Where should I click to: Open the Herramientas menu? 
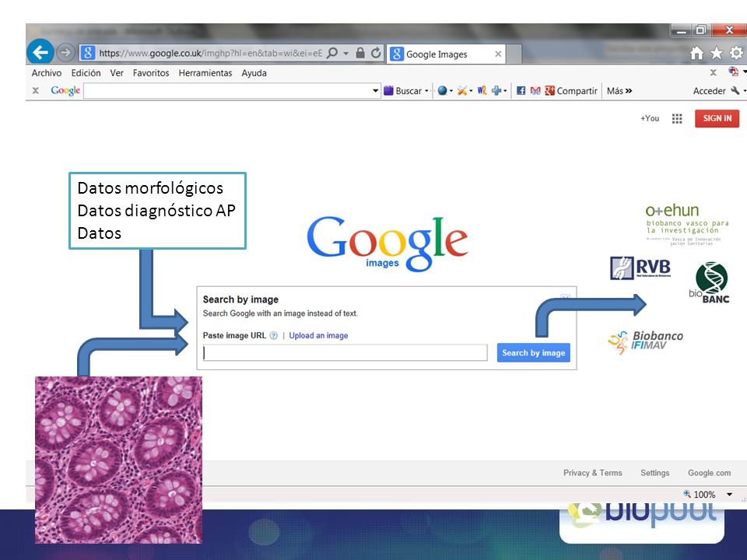(x=205, y=73)
